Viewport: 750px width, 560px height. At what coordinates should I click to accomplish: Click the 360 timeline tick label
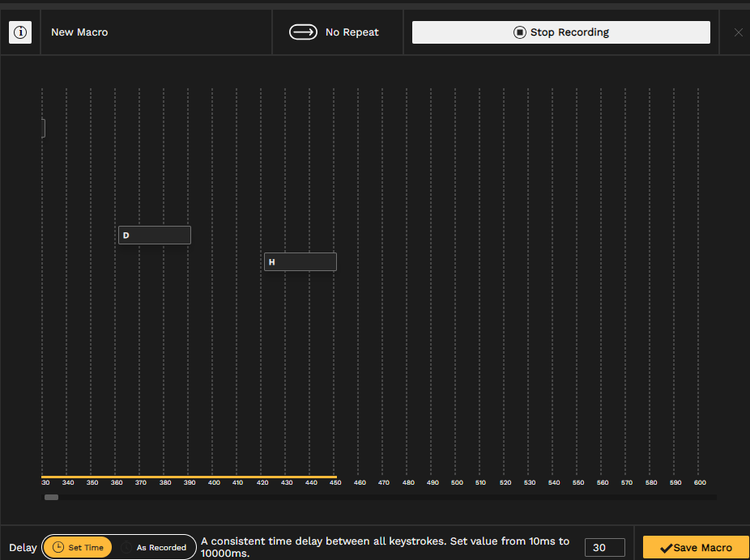[x=117, y=482]
